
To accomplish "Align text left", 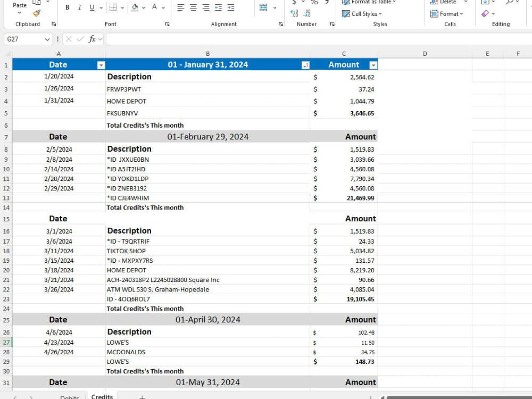I will click(x=180, y=7).
